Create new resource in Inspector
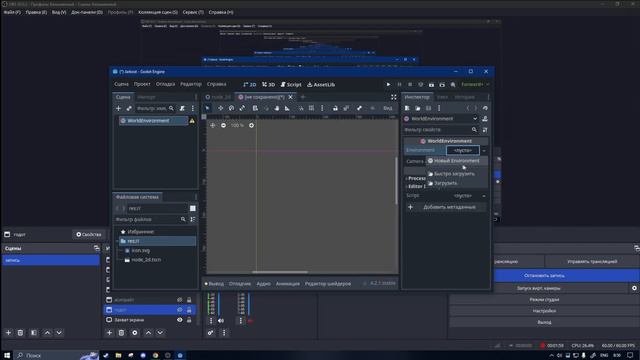The height and width of the screenshot is (360, 640). (x=407, y=108)
